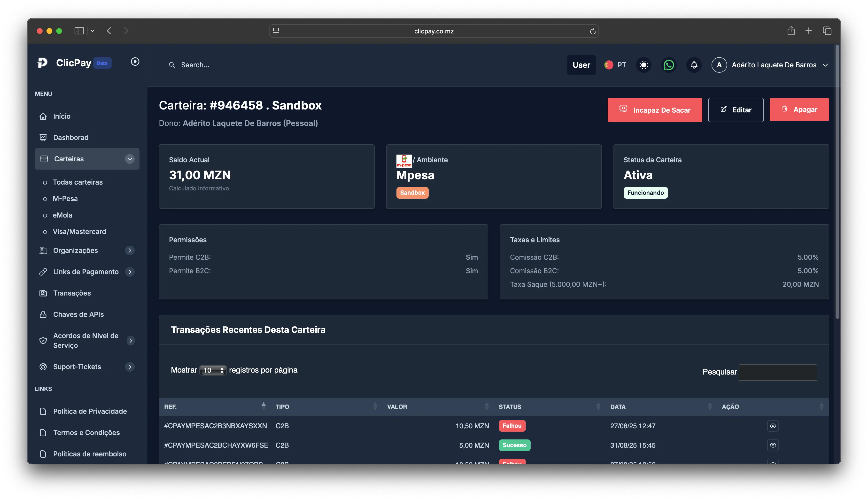This screenshot has height=500, width=868.
Task: Click the Sandbox environment badge
Action: [x=412, y=193]
